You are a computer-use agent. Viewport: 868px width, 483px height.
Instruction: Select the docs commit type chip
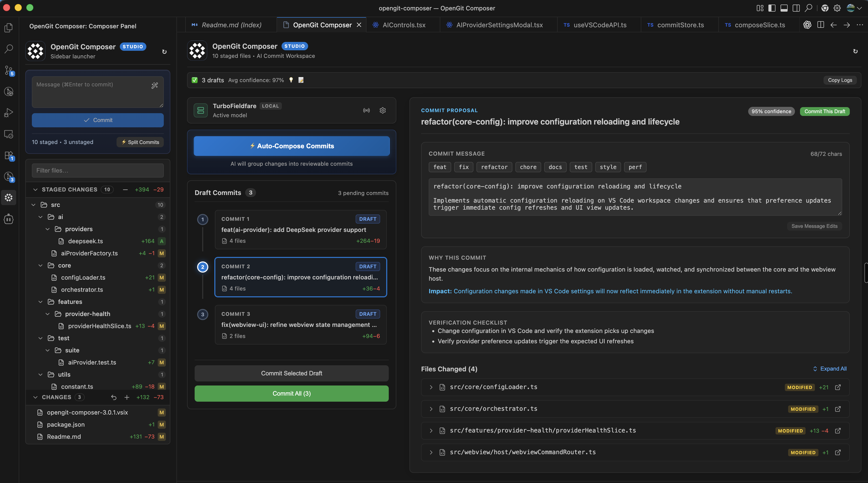coord(555,167)
